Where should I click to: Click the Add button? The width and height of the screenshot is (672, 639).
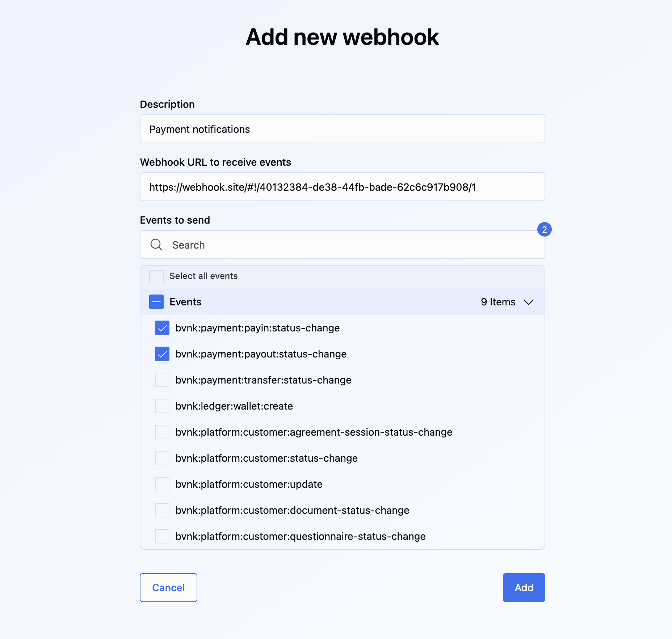524,588
